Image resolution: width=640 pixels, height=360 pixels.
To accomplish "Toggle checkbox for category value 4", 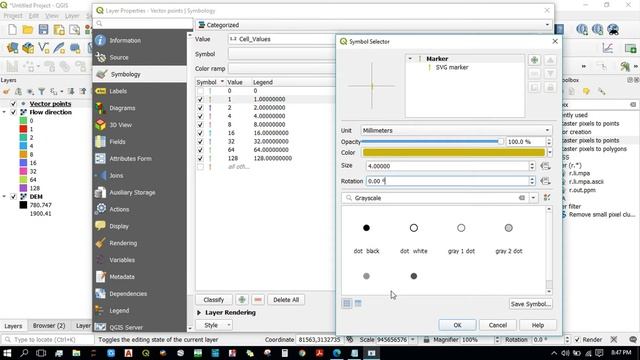I will click(200, 116).
